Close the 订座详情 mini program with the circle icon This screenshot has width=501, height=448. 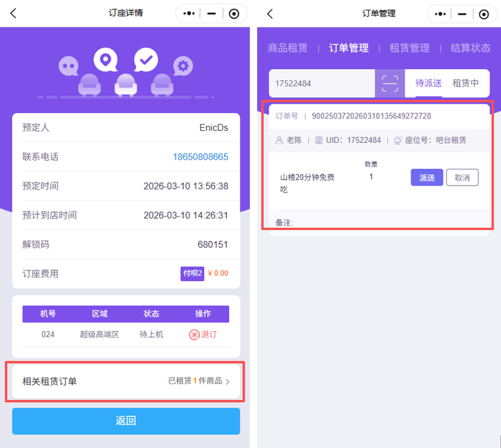pos(234,14)
